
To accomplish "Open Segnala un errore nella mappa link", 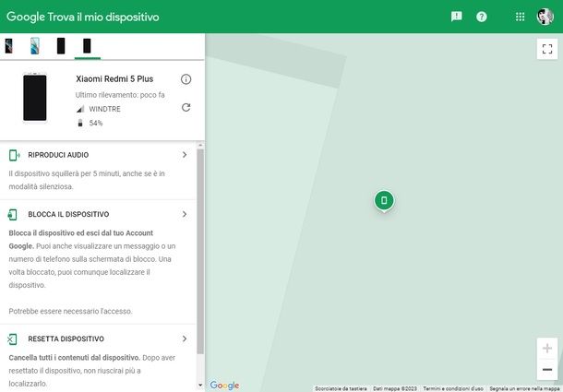I will [525, 388].
